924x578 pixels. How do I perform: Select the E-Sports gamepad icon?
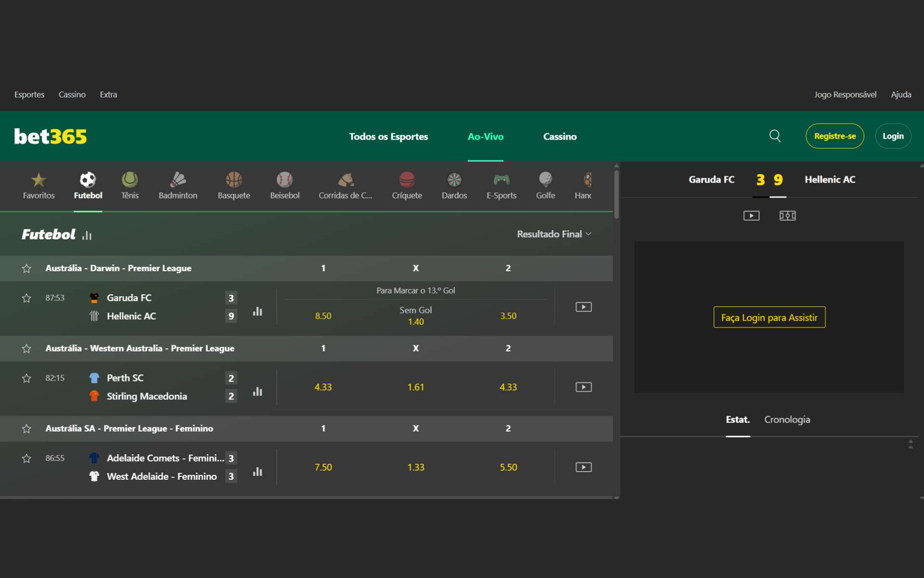click(501, 180)
